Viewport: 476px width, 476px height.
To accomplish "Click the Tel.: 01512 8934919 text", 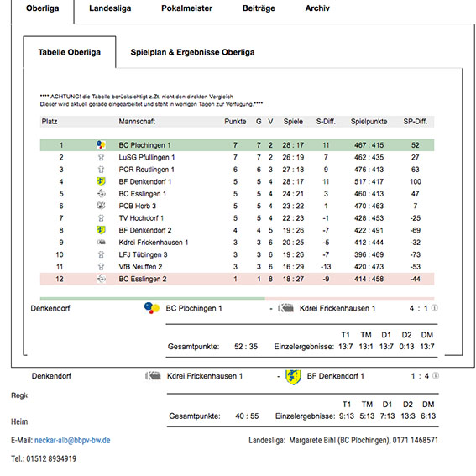I will click(x=44, y=458).
